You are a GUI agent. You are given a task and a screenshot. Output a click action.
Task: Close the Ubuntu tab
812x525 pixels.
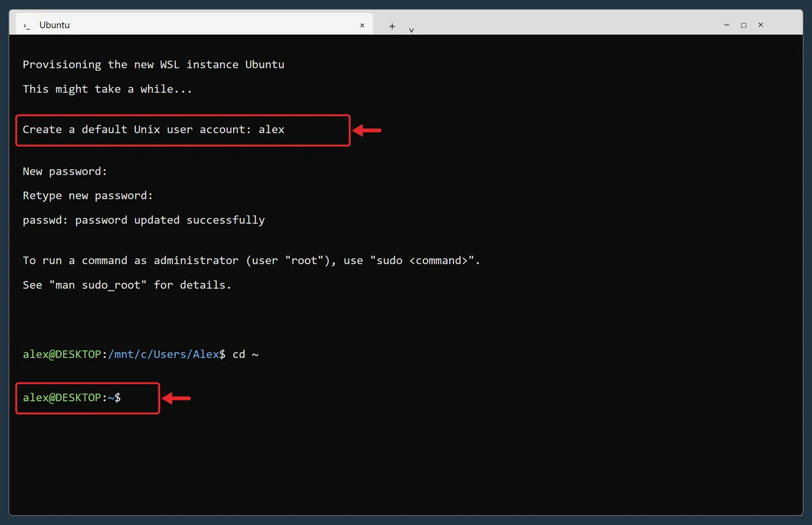point(362,26)
